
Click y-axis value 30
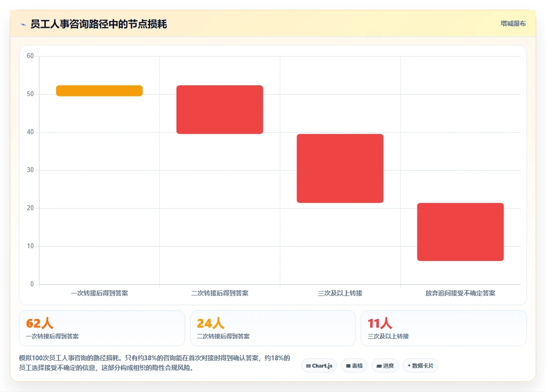point(30,170)
